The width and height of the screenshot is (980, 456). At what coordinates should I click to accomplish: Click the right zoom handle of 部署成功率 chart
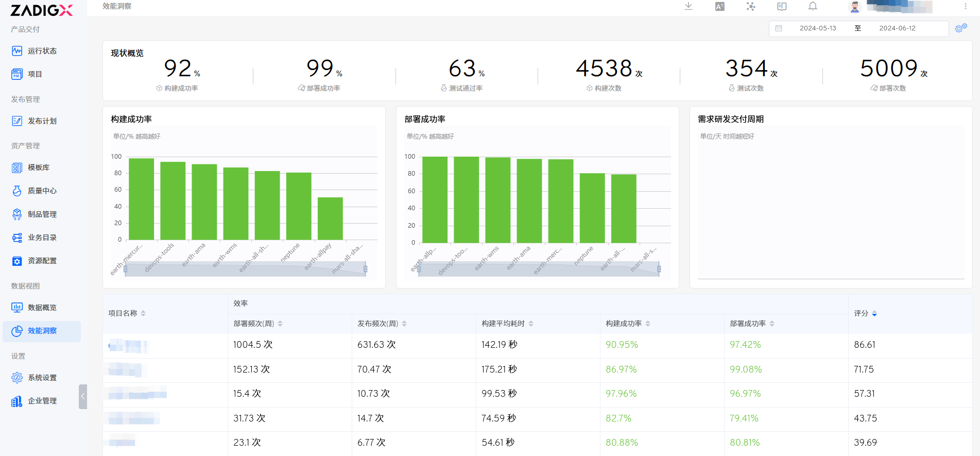[x=659, y=269]
